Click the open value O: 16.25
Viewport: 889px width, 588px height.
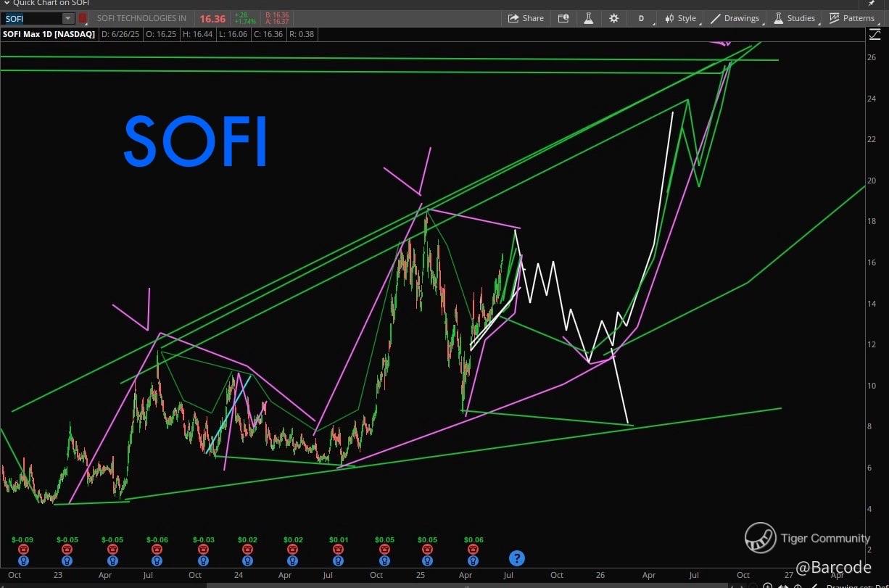pyautogui.click(x=162, y=34)
